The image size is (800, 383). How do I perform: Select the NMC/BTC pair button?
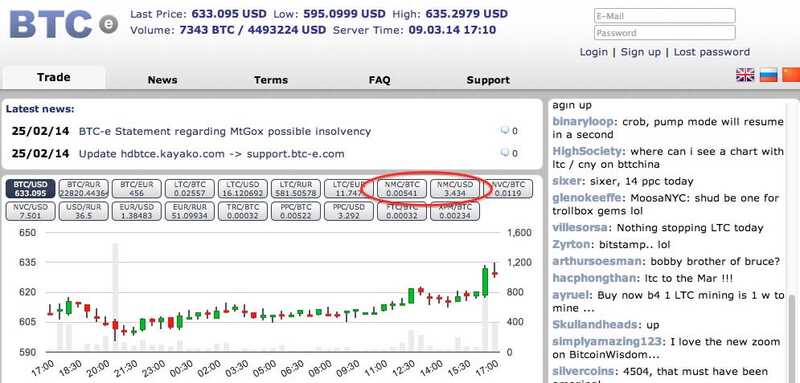402,189
